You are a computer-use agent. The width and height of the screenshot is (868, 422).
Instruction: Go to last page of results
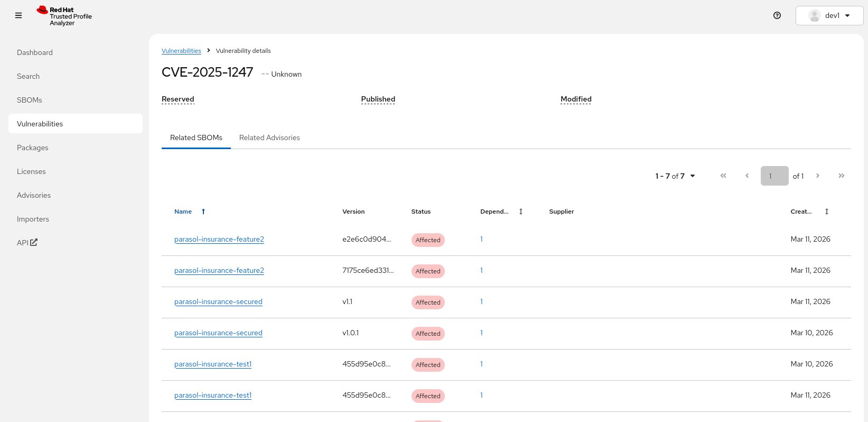click(842, 176)
